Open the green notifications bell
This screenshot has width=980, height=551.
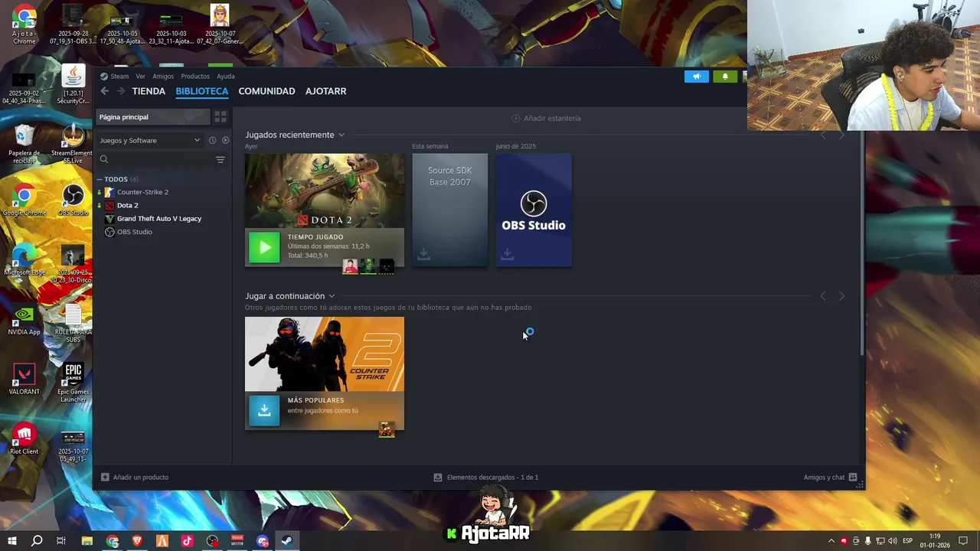725,77
